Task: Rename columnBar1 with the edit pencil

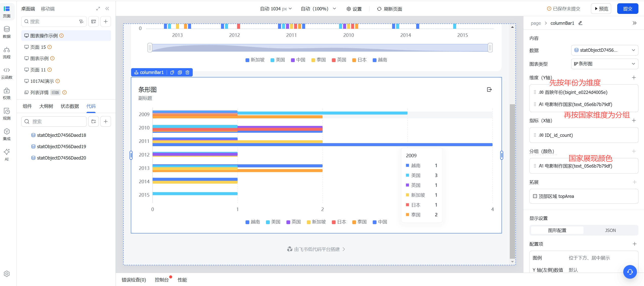Action: [581, 23]
